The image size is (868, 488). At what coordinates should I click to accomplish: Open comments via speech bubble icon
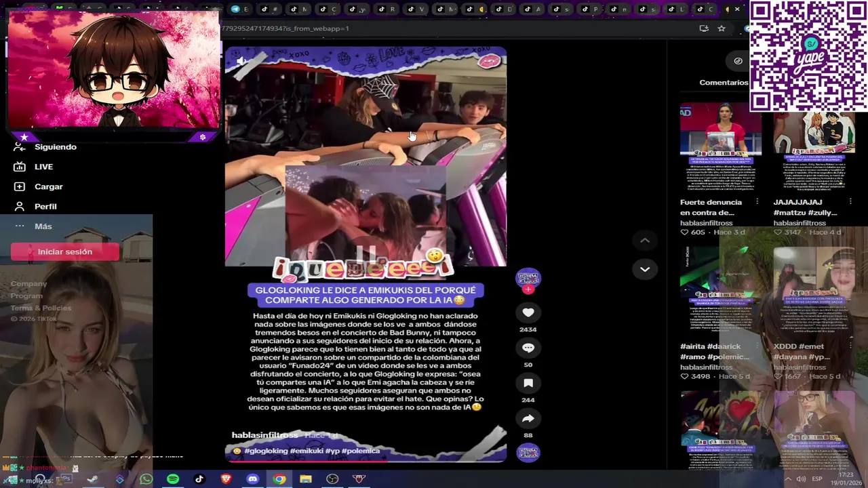528,348
